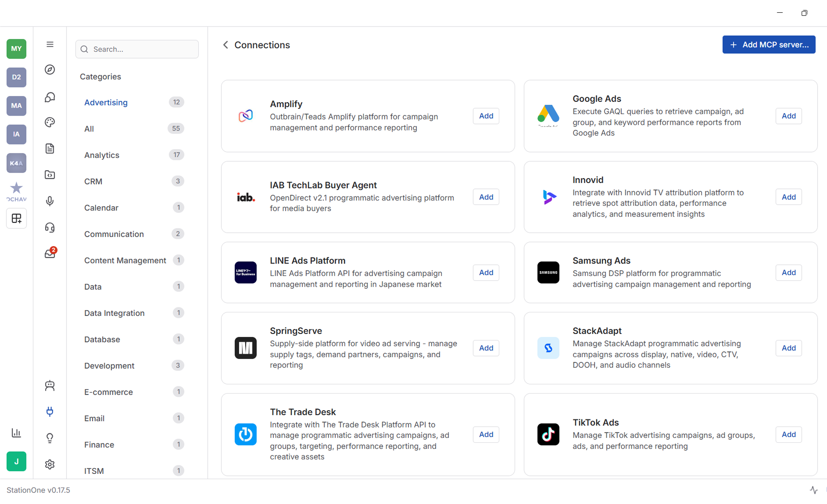Switch to the All category
The width and height of the screenshot is (827, 504).
click(x=89, y=129)
